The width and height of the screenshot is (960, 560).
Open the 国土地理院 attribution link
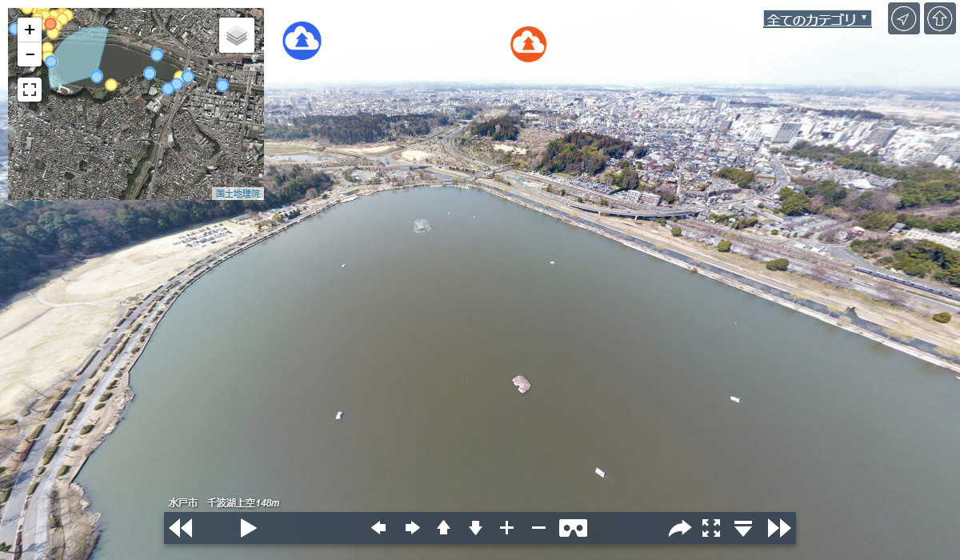[238, 193]
